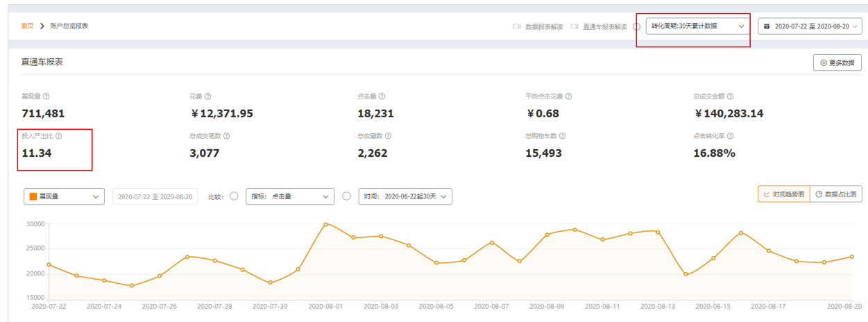Switch to 时间趋势图 tab
Viewport: 868px width, 322px height.
click(783, 194)
